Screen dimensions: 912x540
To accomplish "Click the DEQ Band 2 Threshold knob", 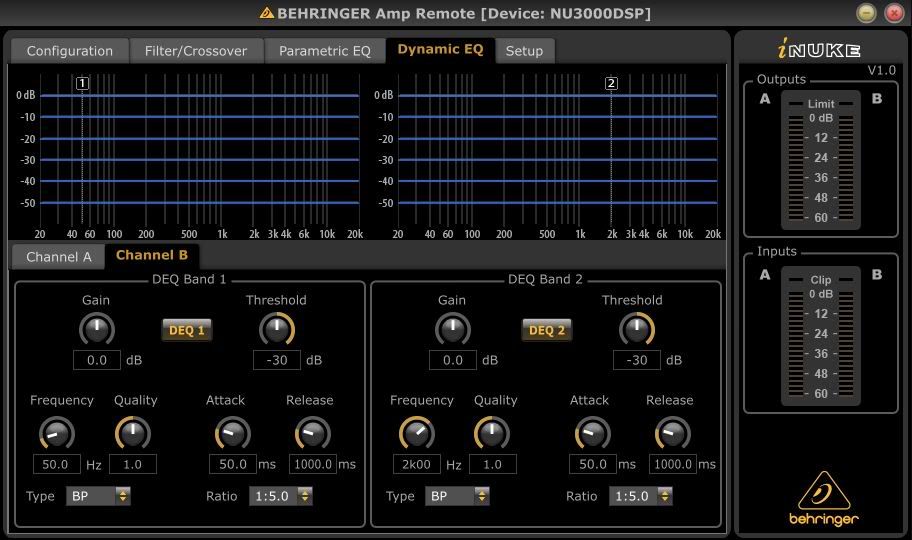I will click(637, 329).
